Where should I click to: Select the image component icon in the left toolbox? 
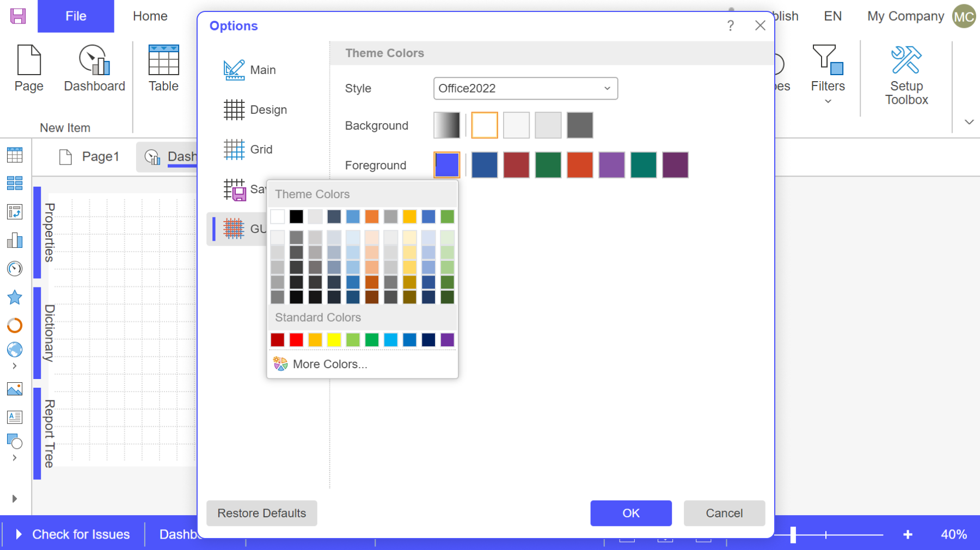15,389
